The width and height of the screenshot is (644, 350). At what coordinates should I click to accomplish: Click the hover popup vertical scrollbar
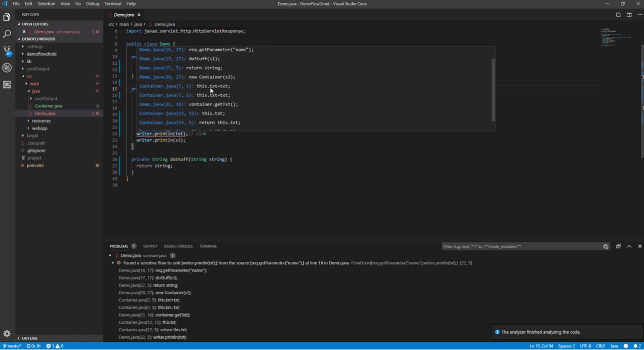pyautogui.click(x=493, y=89)
